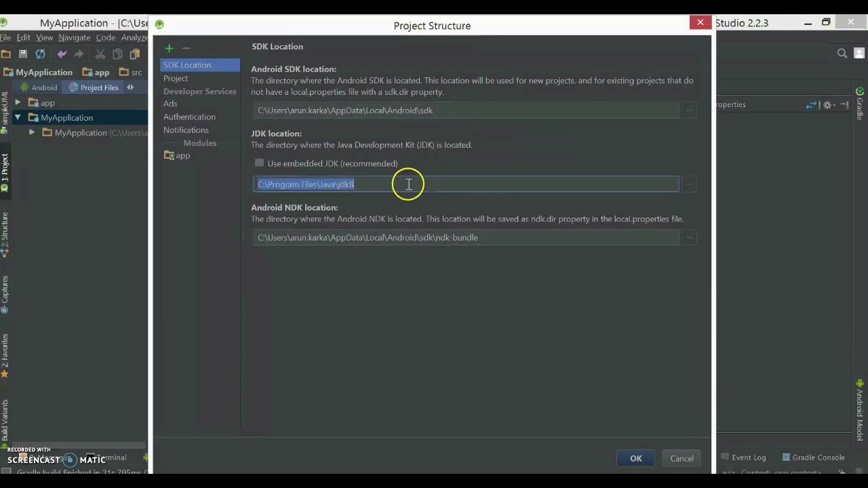Viewport: 868px width, 488px height.
Task: Click the Android NDK location path field
Action: coord(466,238)
